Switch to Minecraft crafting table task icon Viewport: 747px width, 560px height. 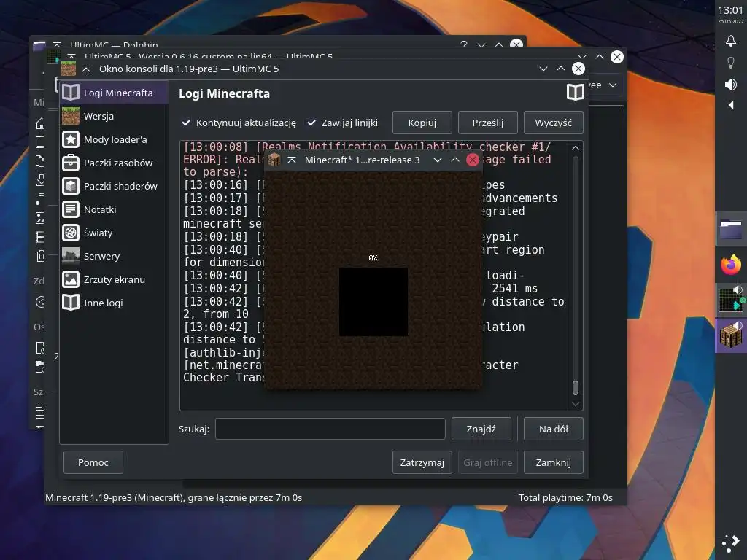pos(731,335)
